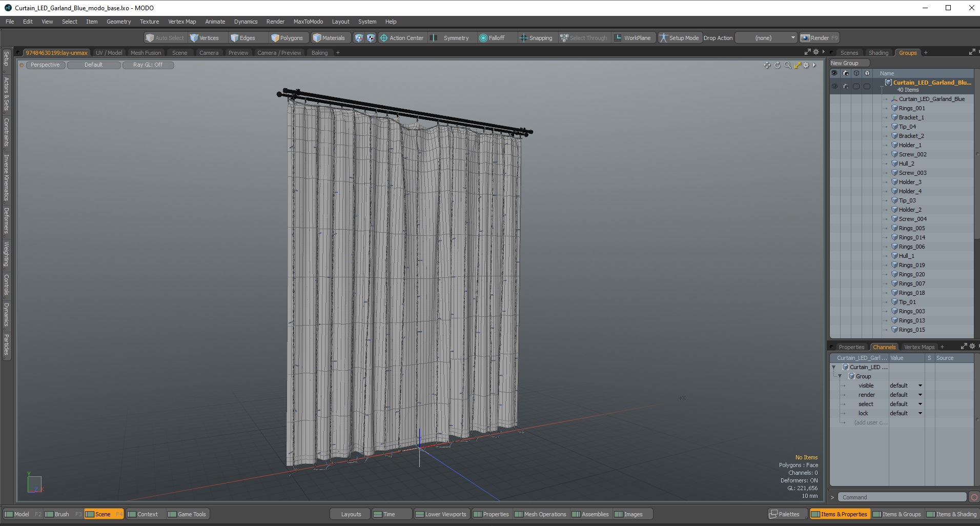Toggle visibility eye of Curtain_LED_Garland group
Viewport: 980px width, 526px height.
pos(834,86)
